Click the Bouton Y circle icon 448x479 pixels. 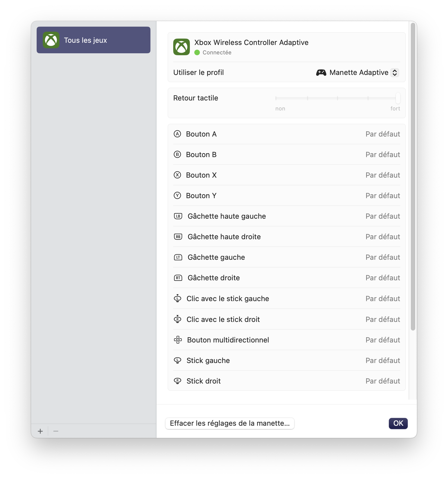(x=177, y=196)
